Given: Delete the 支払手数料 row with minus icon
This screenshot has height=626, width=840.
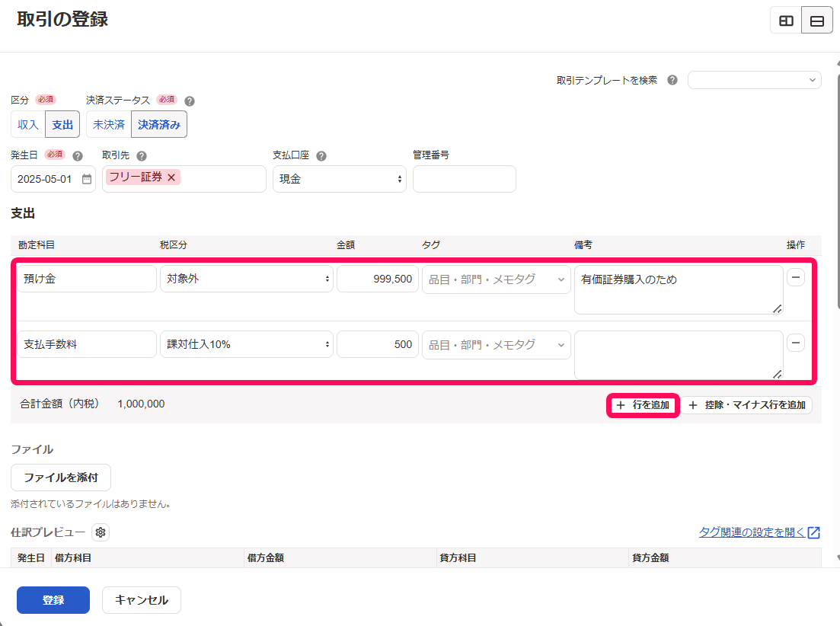Looking at the screenshot, I should (796, 343).
